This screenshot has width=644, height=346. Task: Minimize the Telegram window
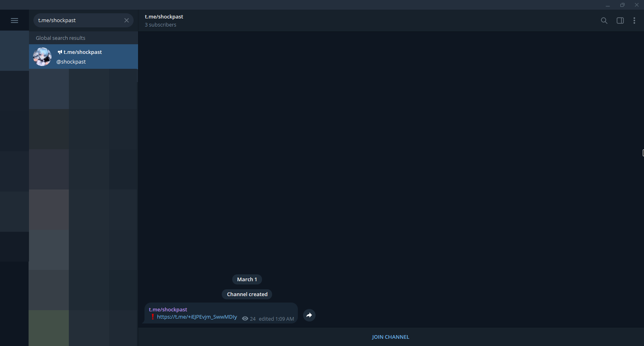(608, 5)
